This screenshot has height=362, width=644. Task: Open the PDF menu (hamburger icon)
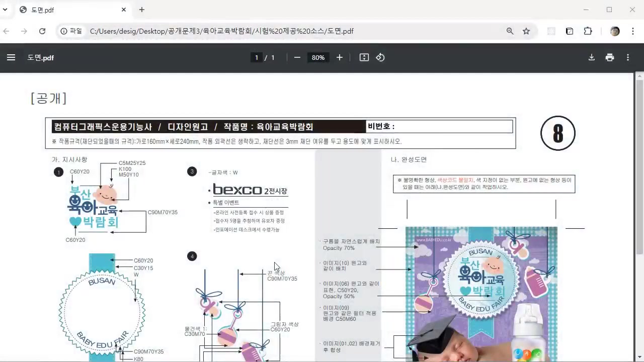(11, 57)
